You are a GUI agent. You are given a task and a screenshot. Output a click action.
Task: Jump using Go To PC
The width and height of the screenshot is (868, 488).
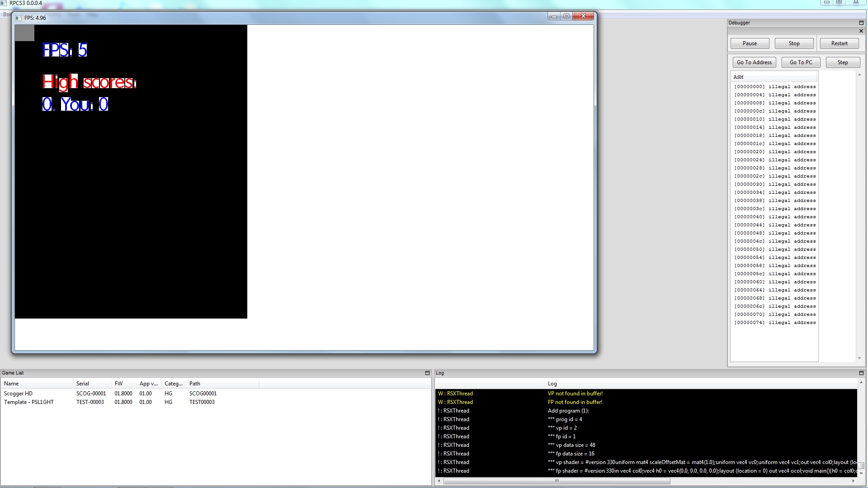coord(801,62)
